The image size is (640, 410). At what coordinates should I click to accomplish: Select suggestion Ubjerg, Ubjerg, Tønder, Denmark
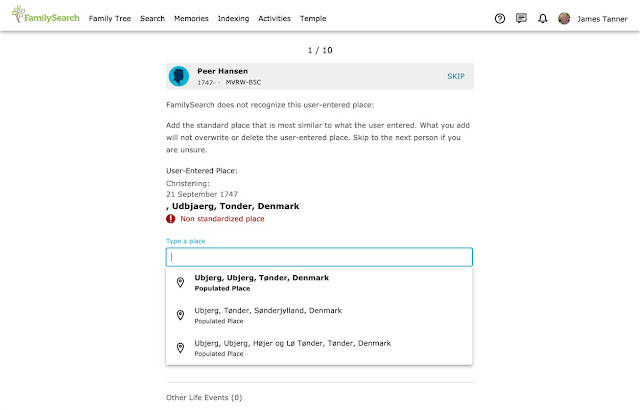[319, 283]
